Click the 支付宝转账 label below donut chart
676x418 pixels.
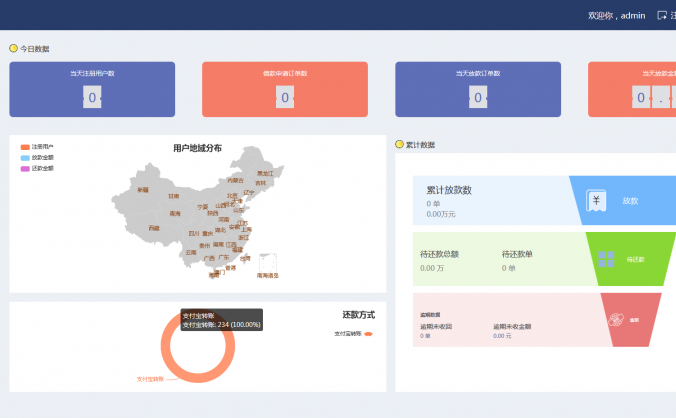(x=150, y=379)
